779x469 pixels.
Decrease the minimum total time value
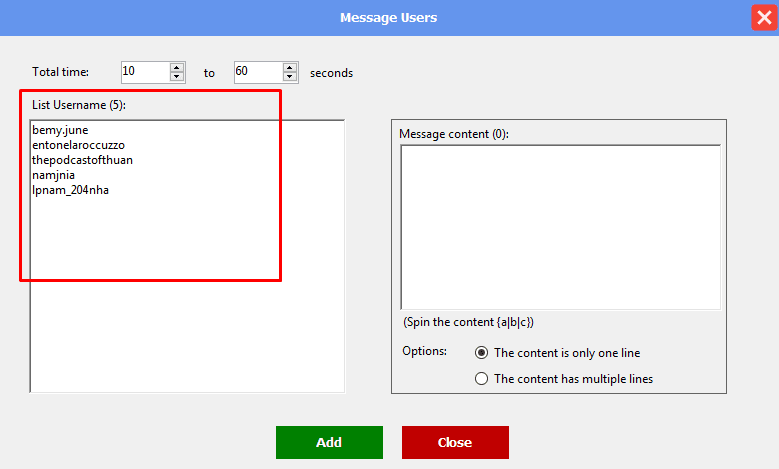click(x=177, y=77)
